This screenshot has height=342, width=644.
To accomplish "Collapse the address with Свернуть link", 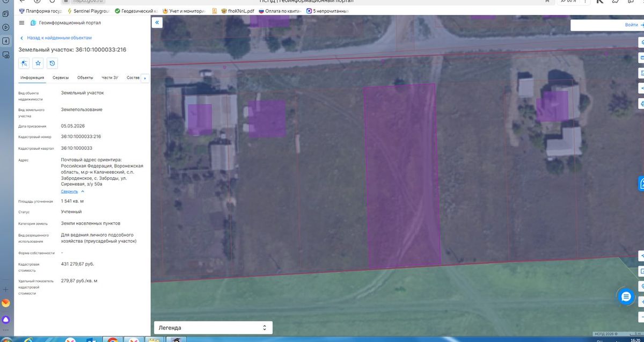I will click(x=72, y=191).
